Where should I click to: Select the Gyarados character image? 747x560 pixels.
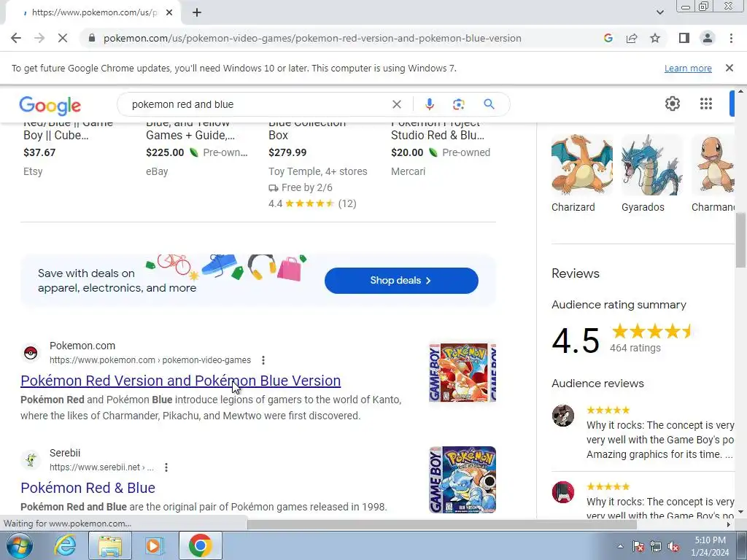pos(651,166)
